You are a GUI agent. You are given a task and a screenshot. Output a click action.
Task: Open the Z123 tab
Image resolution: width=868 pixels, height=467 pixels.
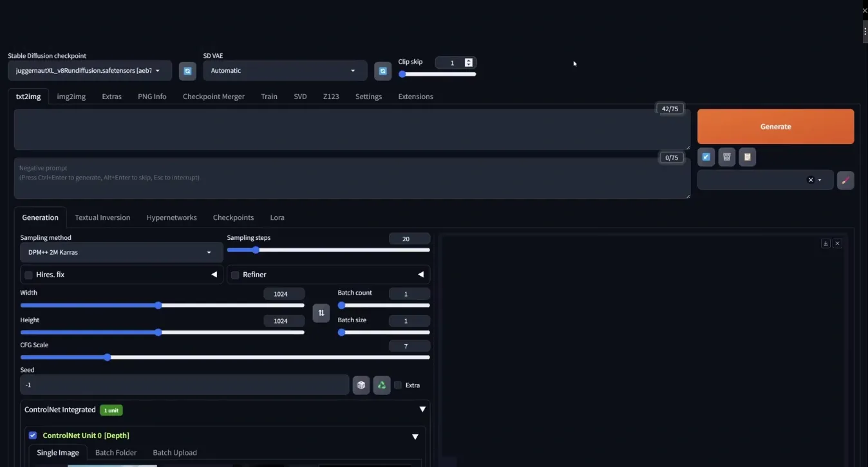[331, 96]
